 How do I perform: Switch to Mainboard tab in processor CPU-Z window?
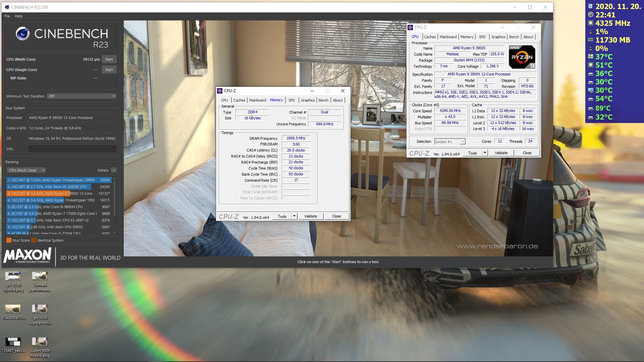click(x=448, y=37)
